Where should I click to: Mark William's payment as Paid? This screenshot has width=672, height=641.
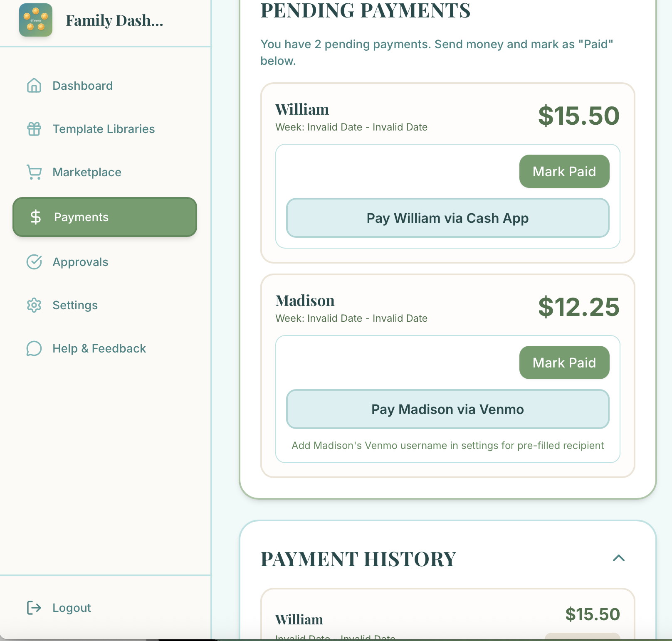click(x=564, y=171)
